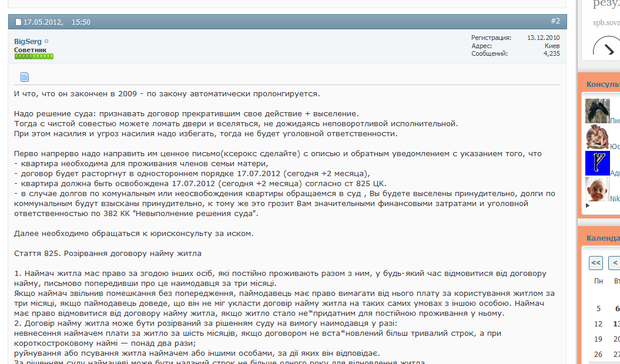Viewport: 620px width, 364px height.
Task: Open the #2 post permalink
Action: click(x=555, y=21)
